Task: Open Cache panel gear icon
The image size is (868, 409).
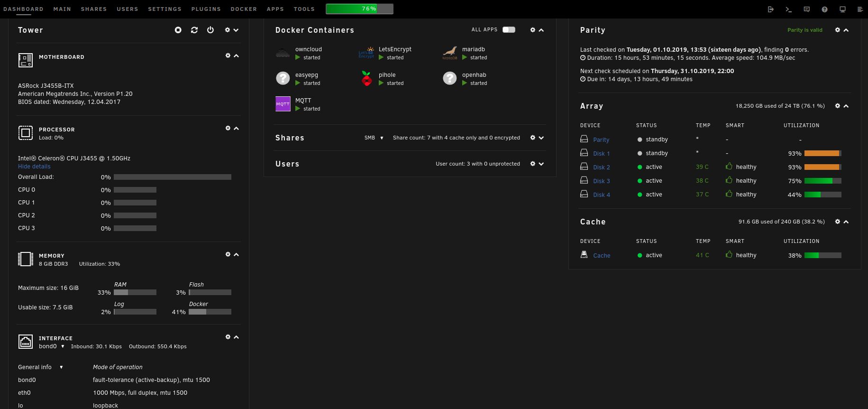Action: tap(838, 222)
